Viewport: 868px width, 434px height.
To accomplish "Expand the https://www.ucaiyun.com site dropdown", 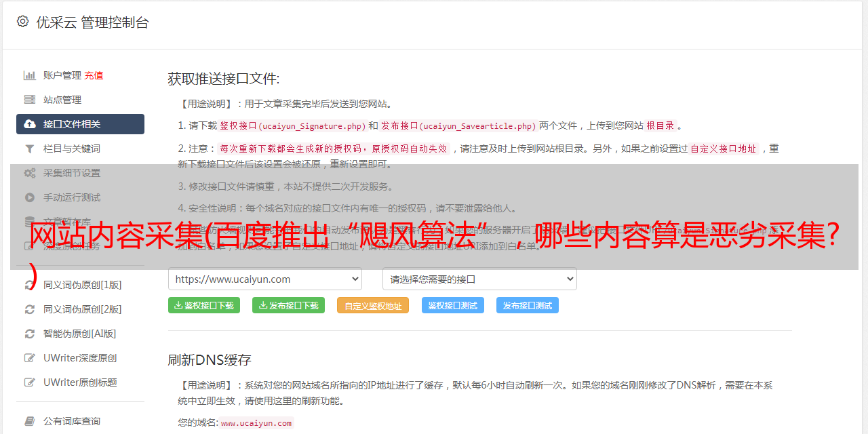I will (x=265, y=279).
